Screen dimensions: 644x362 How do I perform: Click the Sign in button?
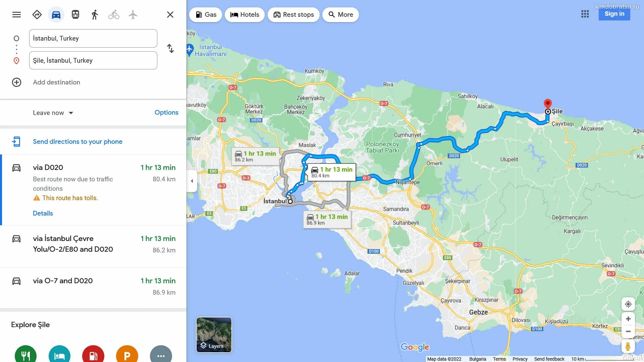(x=614, y=14)
